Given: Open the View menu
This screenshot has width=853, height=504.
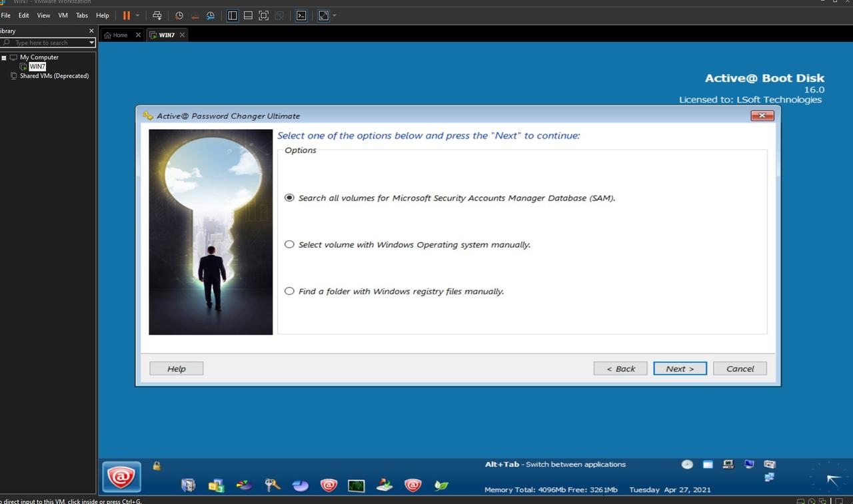Looking at the screenshot, I should (43, 15).
